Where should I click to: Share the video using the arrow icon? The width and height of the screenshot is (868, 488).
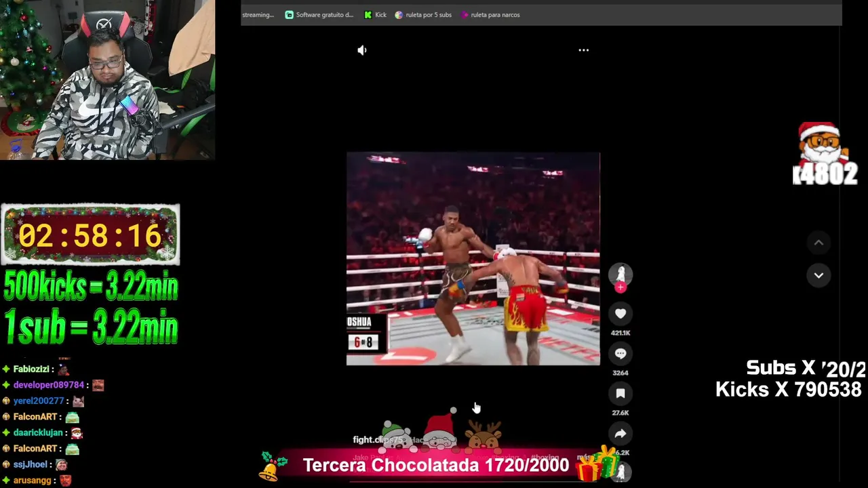[x=620, y=434]
